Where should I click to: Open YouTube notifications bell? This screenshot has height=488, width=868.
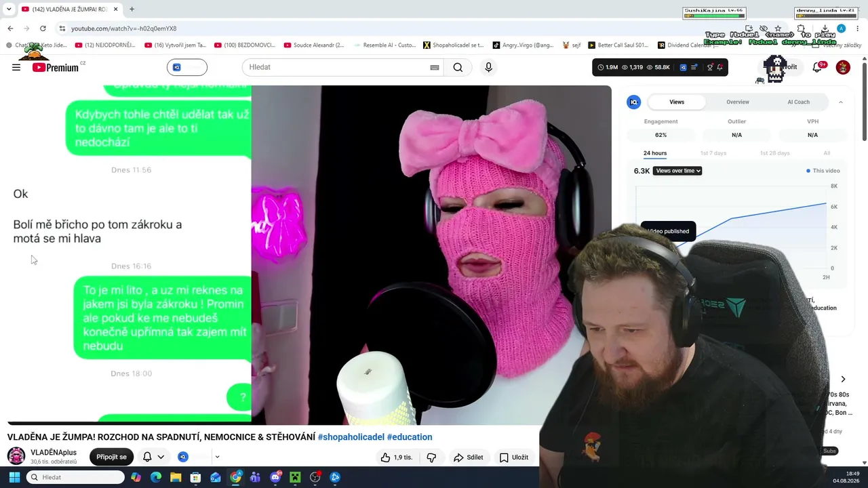(x=817, y=67)
